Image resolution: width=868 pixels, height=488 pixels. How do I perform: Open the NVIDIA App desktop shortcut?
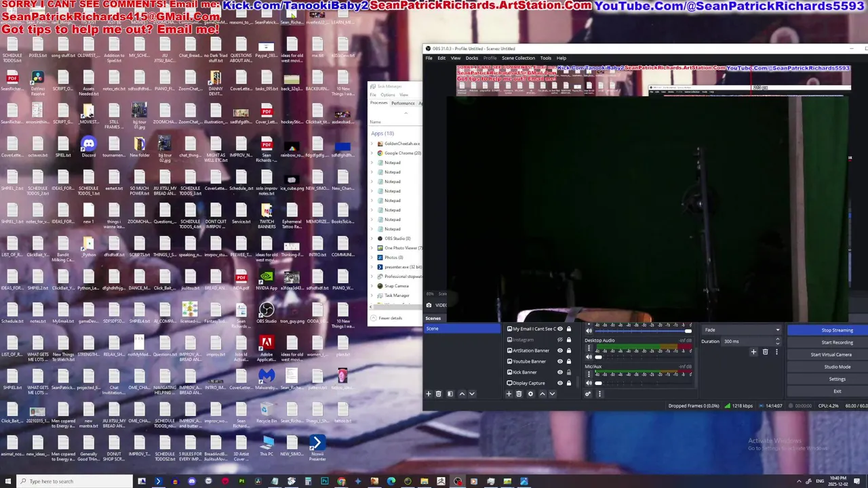pyautogui.click(x=267, y=279)
